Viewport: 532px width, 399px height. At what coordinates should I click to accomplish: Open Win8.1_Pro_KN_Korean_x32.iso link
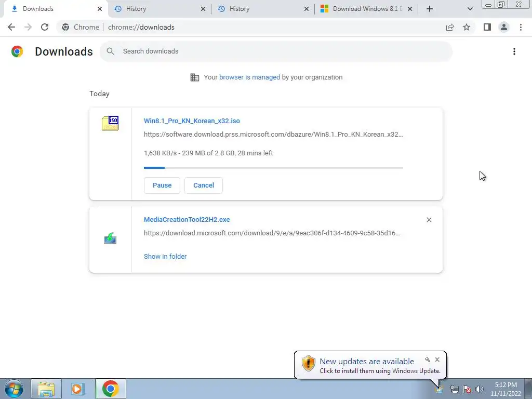[x=192, y=121]
